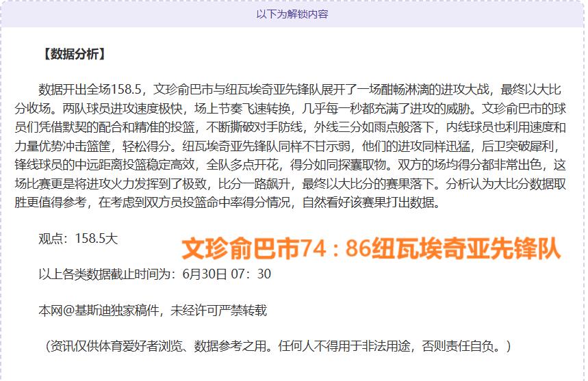Click the 观点：158.5大 line

tap(78, 239)
